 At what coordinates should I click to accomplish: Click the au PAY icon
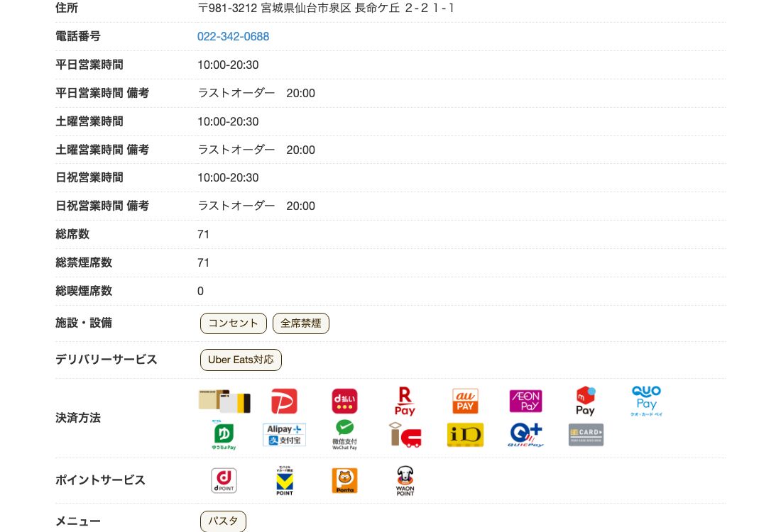point(465,401)
